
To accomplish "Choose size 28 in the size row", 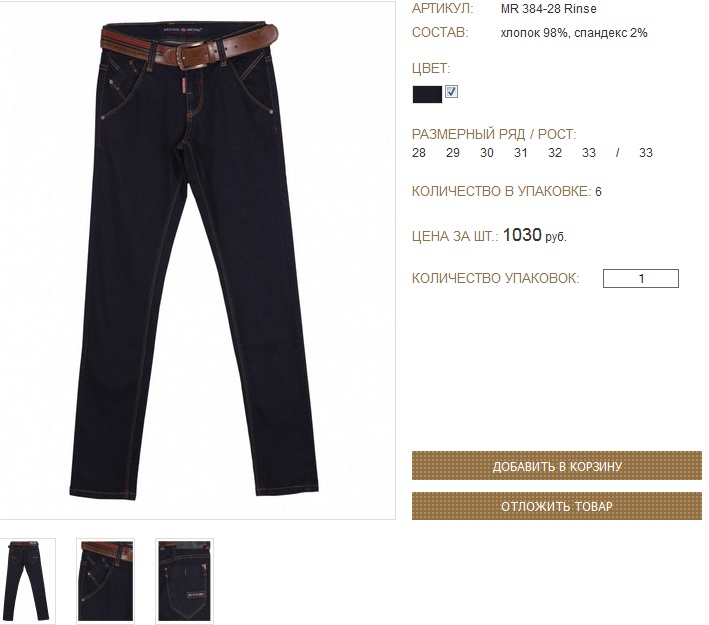I will pos(419,153).
